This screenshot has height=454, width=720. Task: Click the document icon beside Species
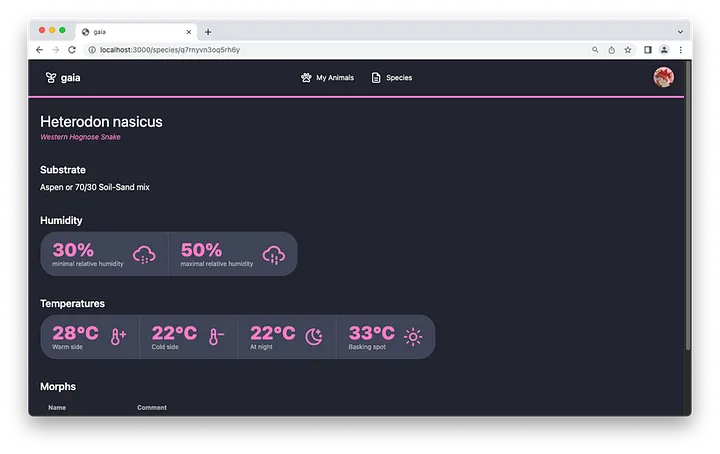tap(376, 78)
